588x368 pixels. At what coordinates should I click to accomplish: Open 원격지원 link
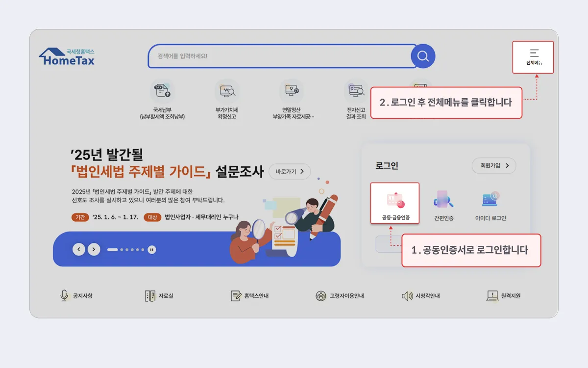point(503,296)
